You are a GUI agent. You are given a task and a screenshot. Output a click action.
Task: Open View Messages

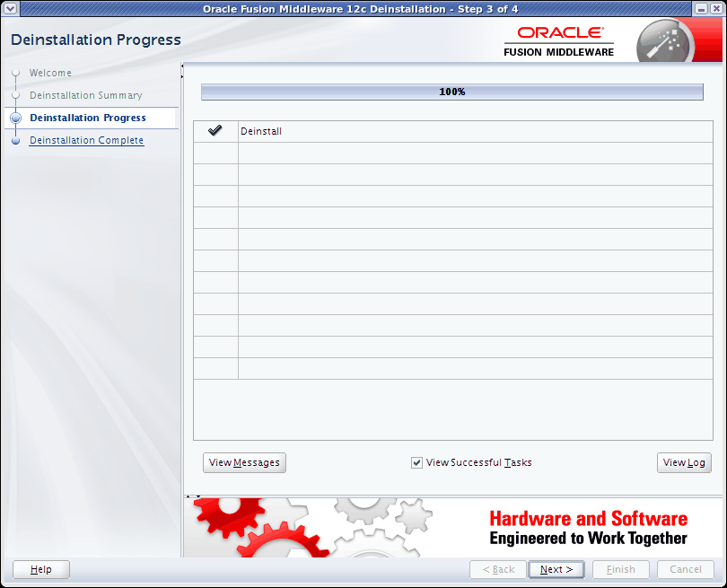pos(244,463)
